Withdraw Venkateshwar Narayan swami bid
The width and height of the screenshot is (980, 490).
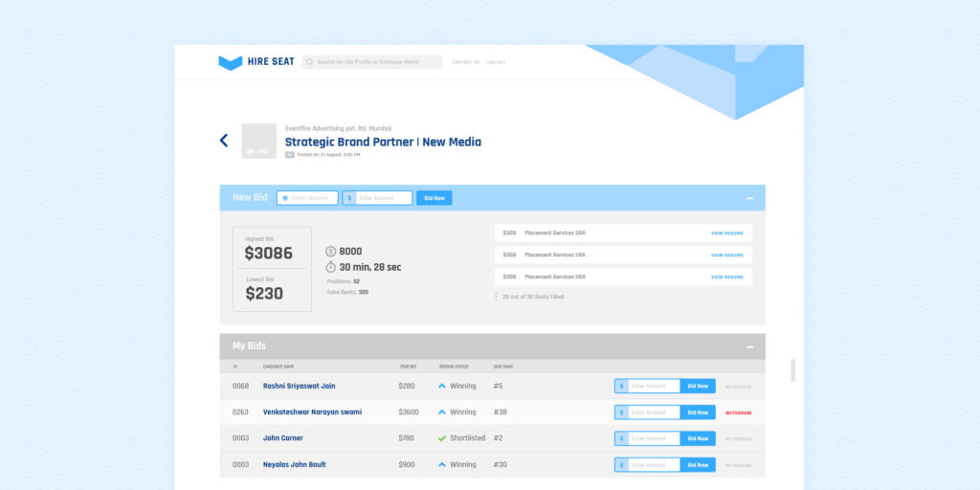pyautogui.click(x=738, y=413)
